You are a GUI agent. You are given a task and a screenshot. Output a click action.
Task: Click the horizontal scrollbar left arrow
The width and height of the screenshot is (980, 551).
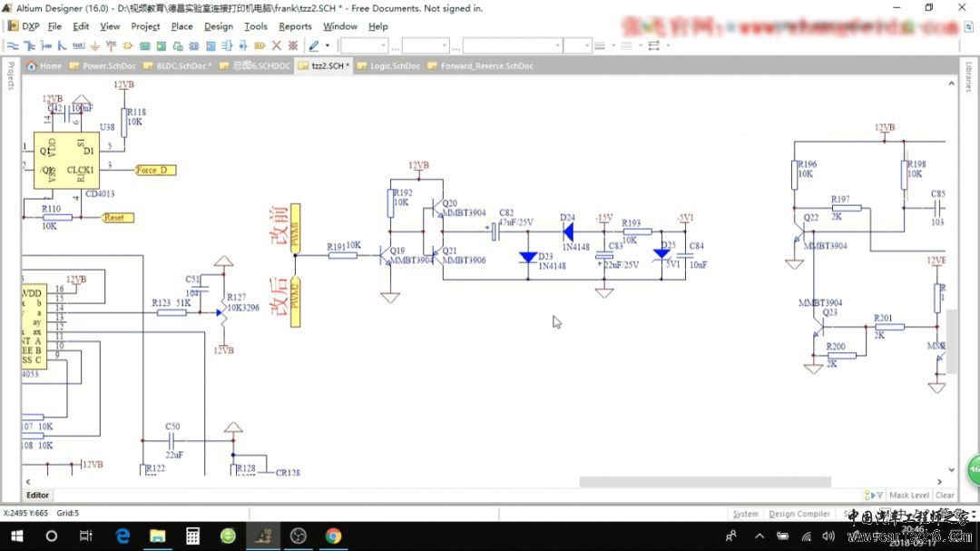pos(28,482)
